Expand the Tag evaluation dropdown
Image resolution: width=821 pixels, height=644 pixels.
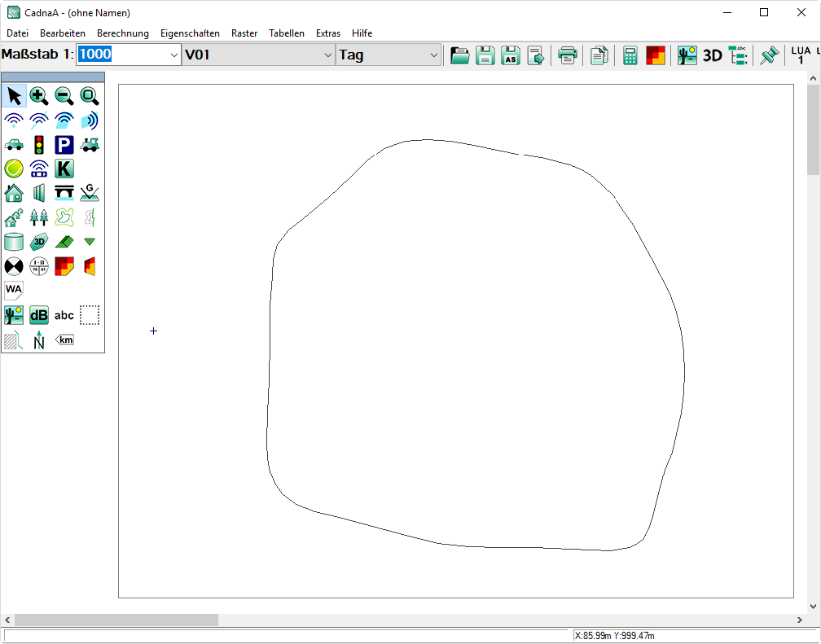point(433,55)
